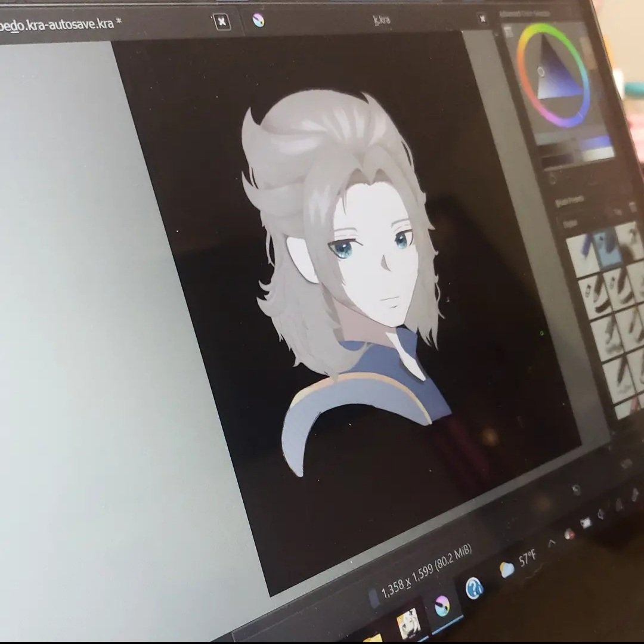Close the autosave.kra document tab

[222, 22]
